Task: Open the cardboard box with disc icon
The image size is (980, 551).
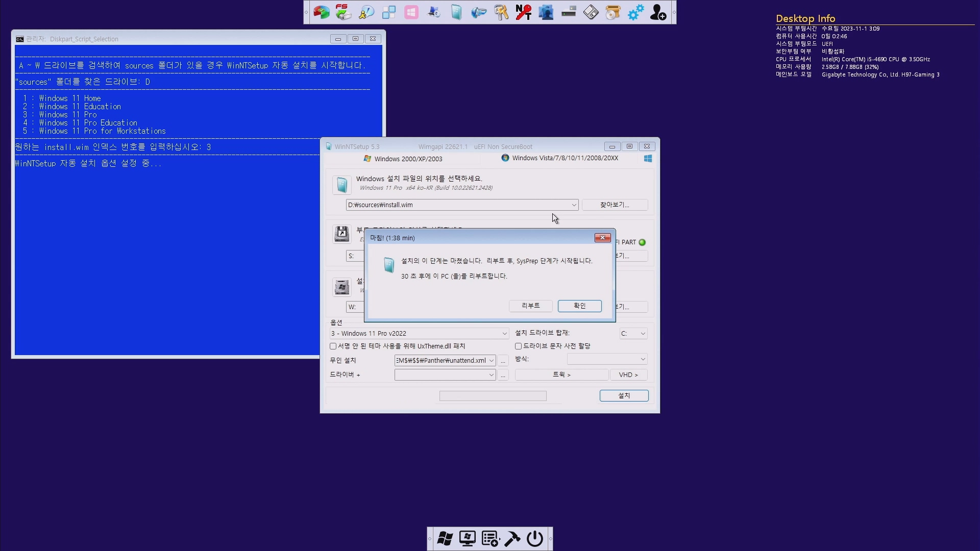Action: point(613,12)
